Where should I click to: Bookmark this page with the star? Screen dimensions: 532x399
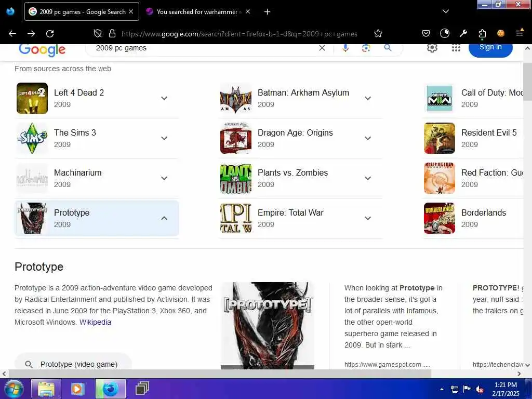pos(378,33)
